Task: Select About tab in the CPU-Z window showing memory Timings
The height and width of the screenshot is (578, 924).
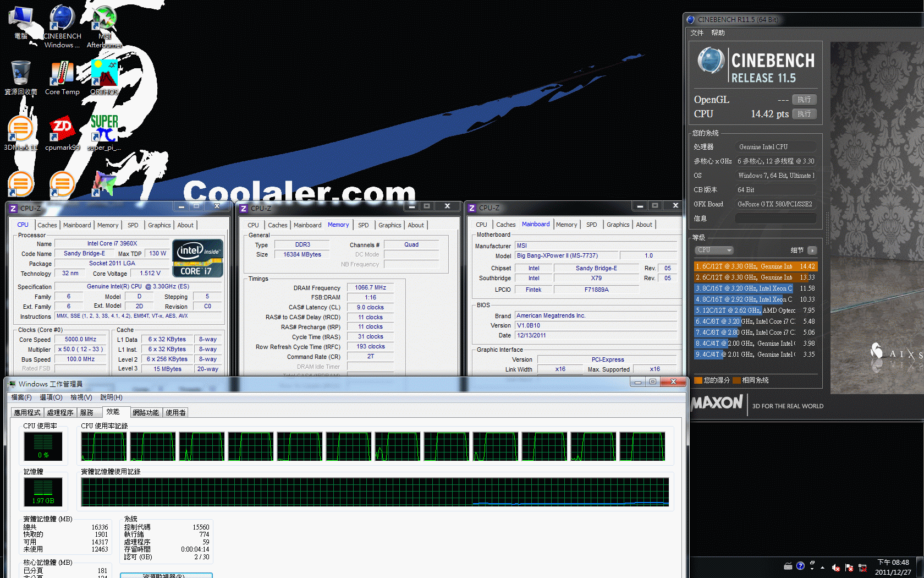Action: click(x=416, y=225)
